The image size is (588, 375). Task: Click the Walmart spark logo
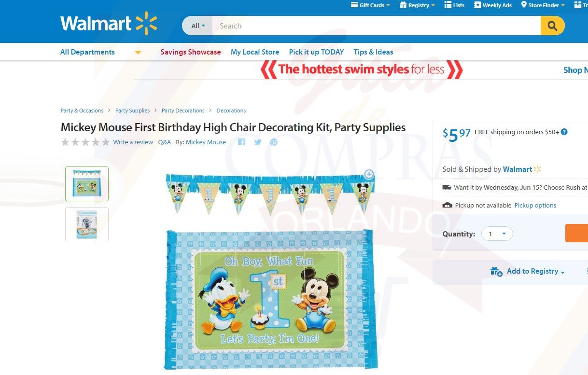[x=146, y=23]
